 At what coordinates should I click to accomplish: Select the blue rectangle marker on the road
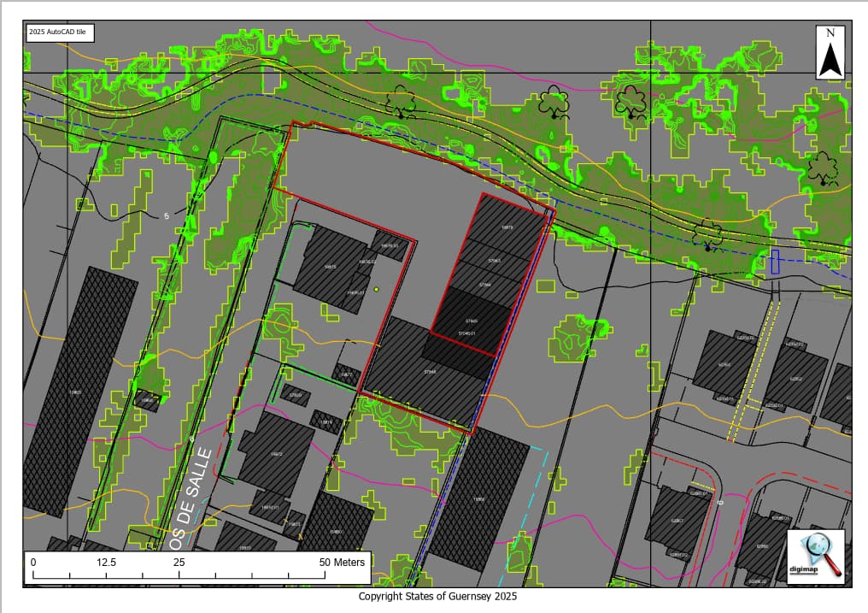point(775,262)
